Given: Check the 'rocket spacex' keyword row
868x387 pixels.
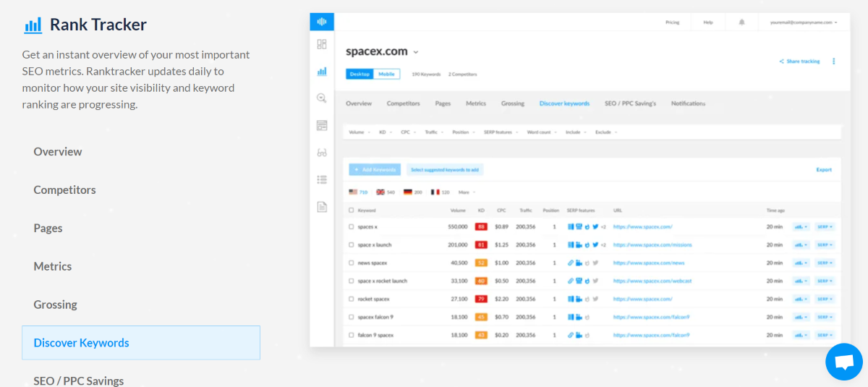Looking at the screenshot, I should (352, 299).
